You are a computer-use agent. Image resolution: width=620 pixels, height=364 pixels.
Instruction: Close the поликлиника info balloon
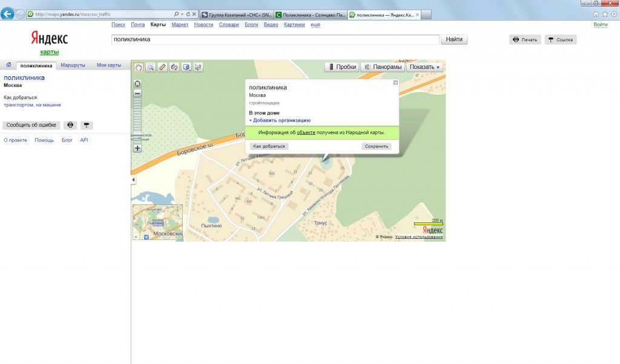pos(395,82)
